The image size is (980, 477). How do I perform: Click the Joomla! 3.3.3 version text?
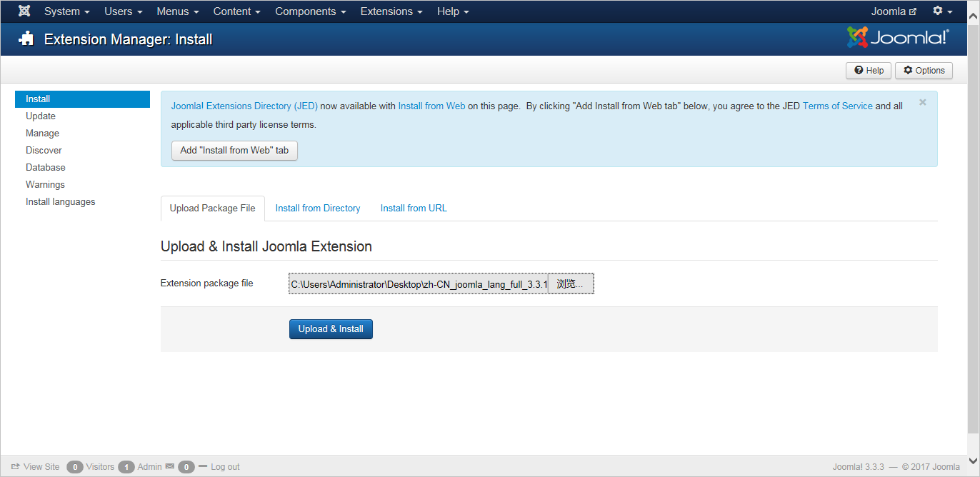[x=858, y=467]
